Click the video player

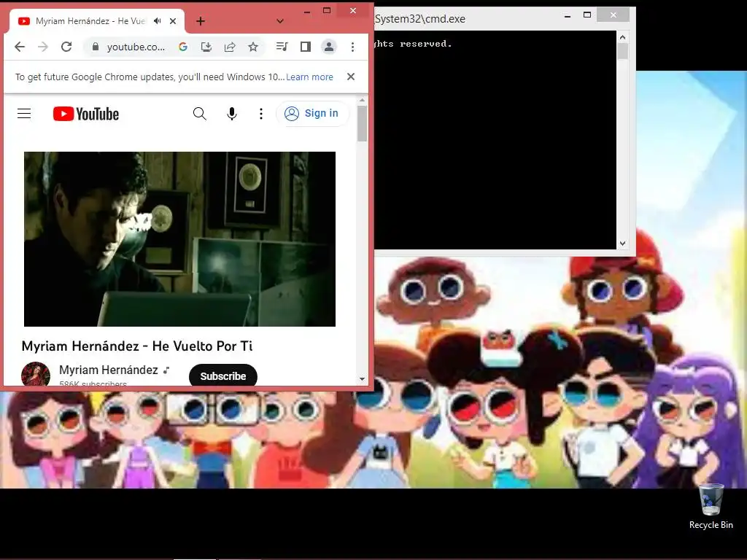pyautogui.click(x=179, y=239)
